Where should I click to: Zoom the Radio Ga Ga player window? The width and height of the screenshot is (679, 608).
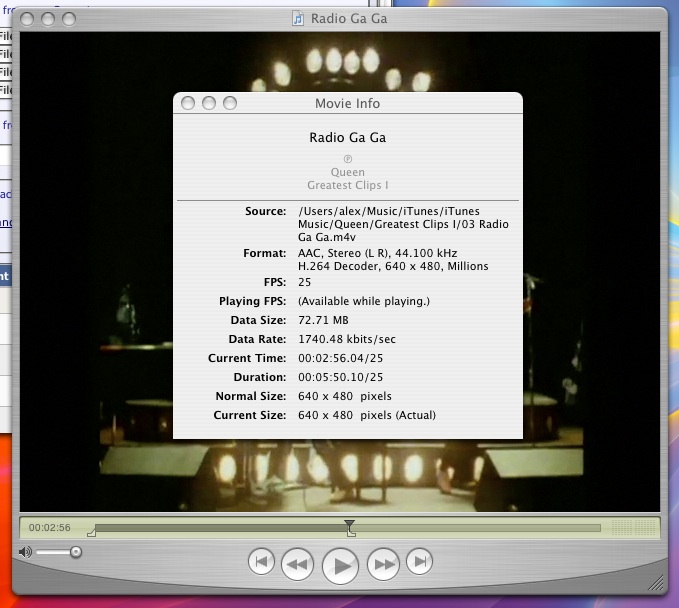tap(69, 19)
